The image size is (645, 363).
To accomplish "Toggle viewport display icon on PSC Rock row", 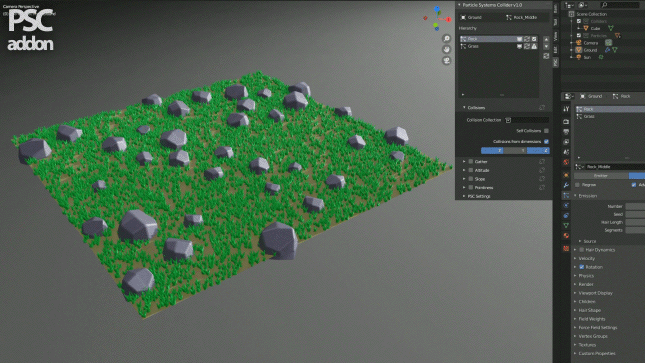I will click(x=520, y=39).
